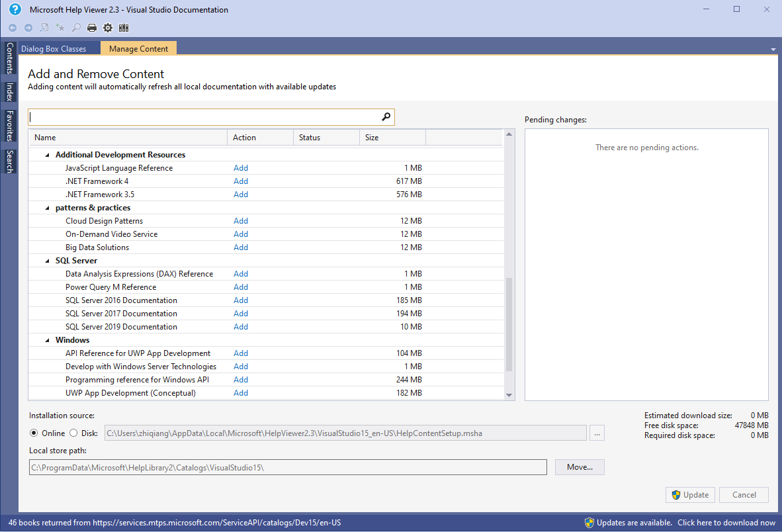Sort by the Status column header
782x532 pixels.
pyautogui.click(x=326, y=138)
